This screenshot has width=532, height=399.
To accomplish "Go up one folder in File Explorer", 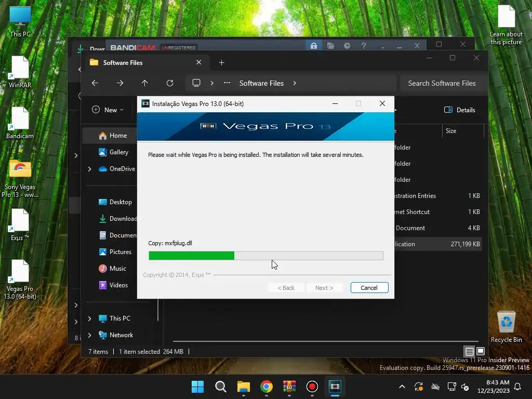I will tap(145, 83).
